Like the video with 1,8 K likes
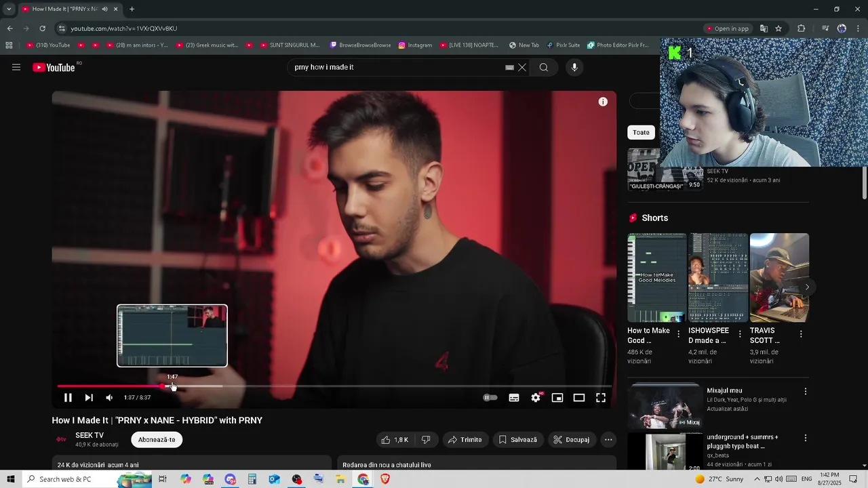This screenshot has height=488, width=868. tap(395, 440)
